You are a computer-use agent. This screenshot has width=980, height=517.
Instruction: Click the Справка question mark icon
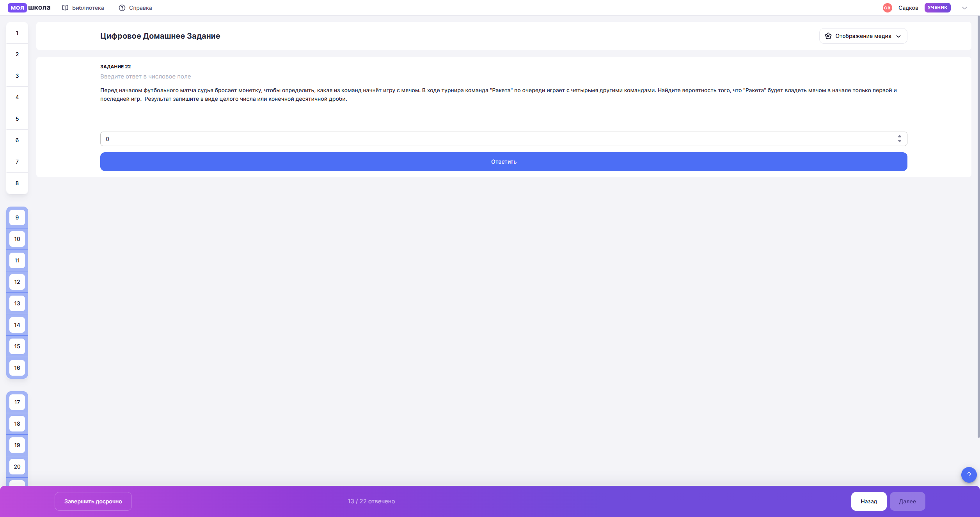tap(122, 8)
